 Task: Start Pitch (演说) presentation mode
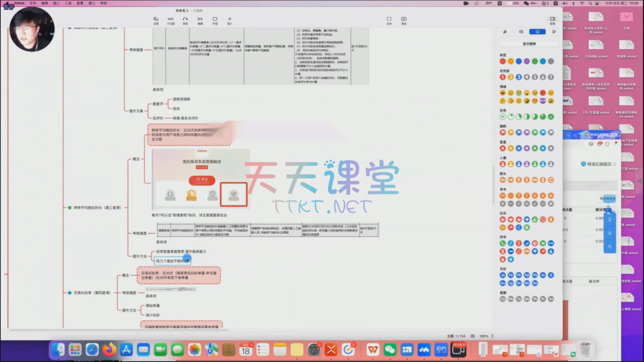(x=404, y=19)
